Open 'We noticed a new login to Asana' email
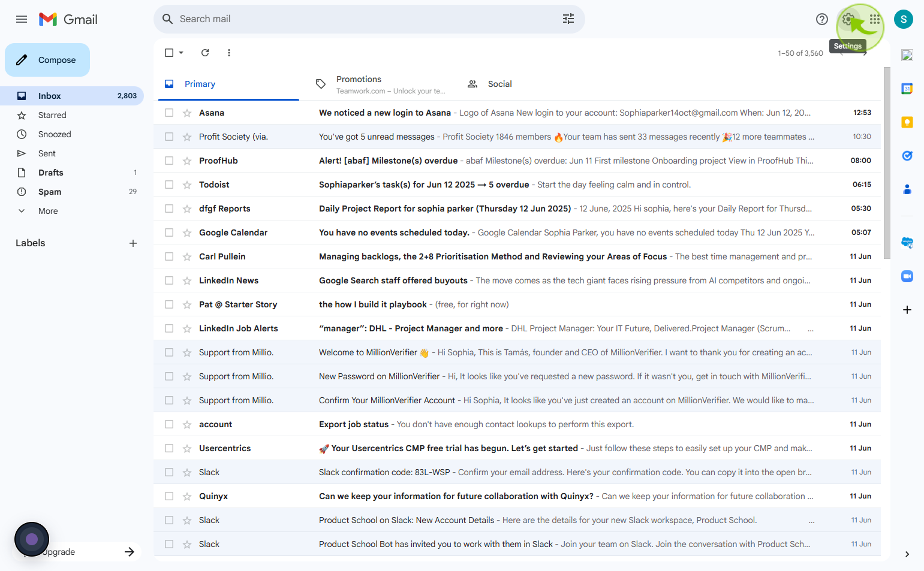924x571 pixels. (x=517, y=113)
